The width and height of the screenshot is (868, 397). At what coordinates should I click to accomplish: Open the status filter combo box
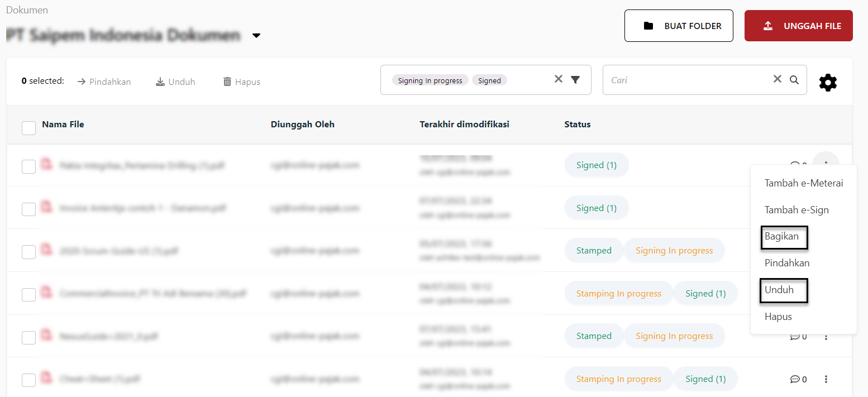click(x=525, y=80)
